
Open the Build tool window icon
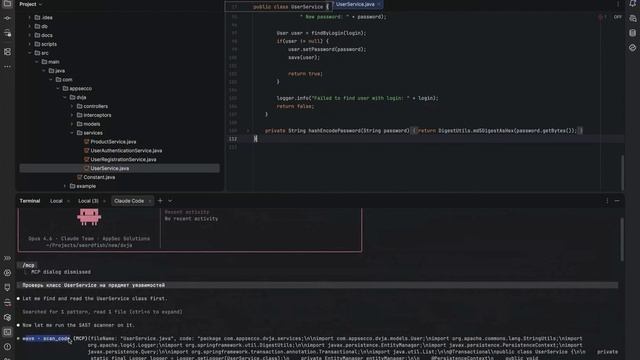pyautogui.click(x=7, y=302)
